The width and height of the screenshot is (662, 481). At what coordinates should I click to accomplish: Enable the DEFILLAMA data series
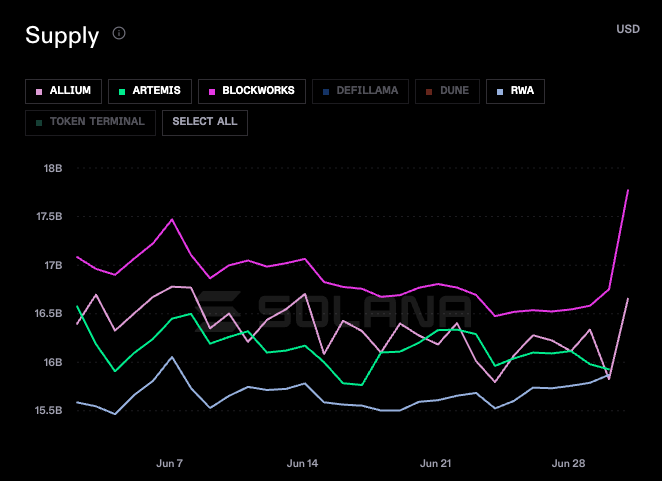click(x=360, y=91)
